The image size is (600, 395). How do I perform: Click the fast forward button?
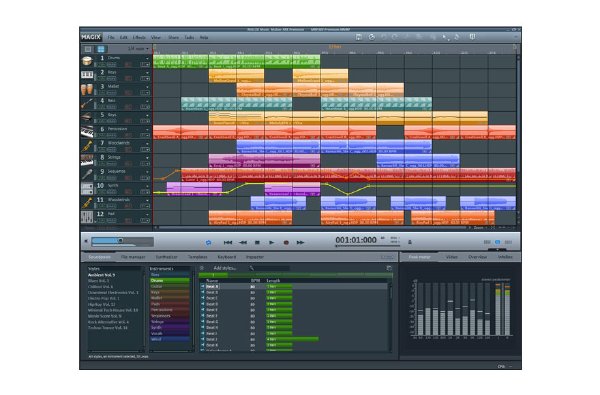(300, 242)
